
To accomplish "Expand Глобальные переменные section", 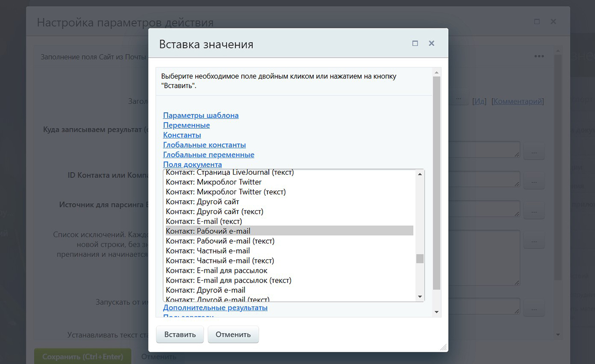I will tap(209, 154).
